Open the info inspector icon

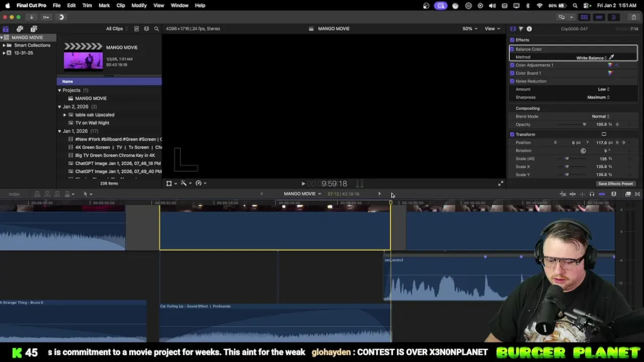[529, 29]
